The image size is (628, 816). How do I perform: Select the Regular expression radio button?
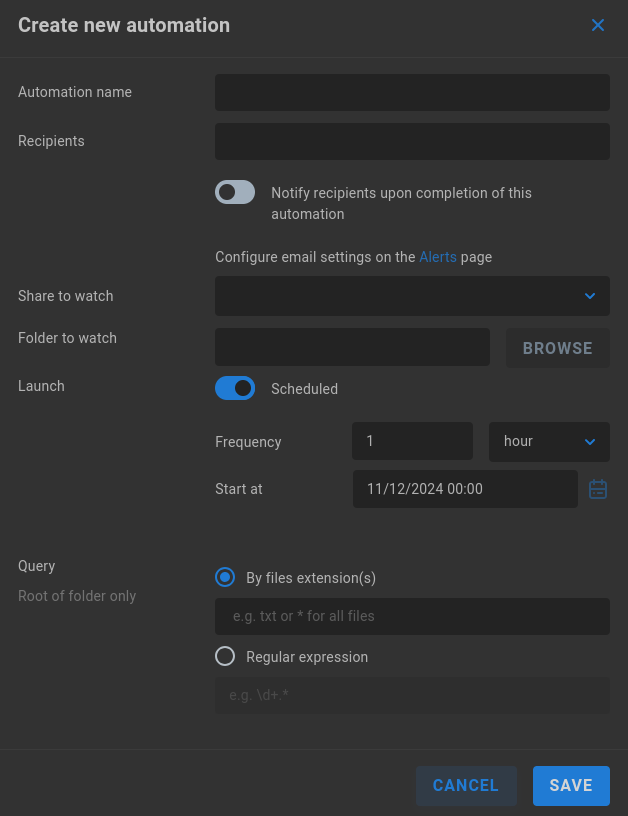tap(225, 656)
